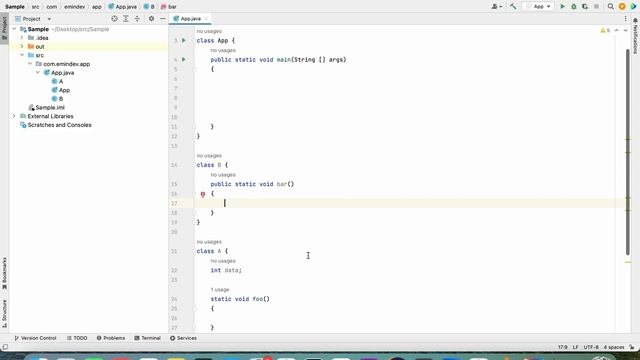This screenshot has width=640, height=360.
Task: Expand all in the Project panel
Action: [x=126, y=19]
